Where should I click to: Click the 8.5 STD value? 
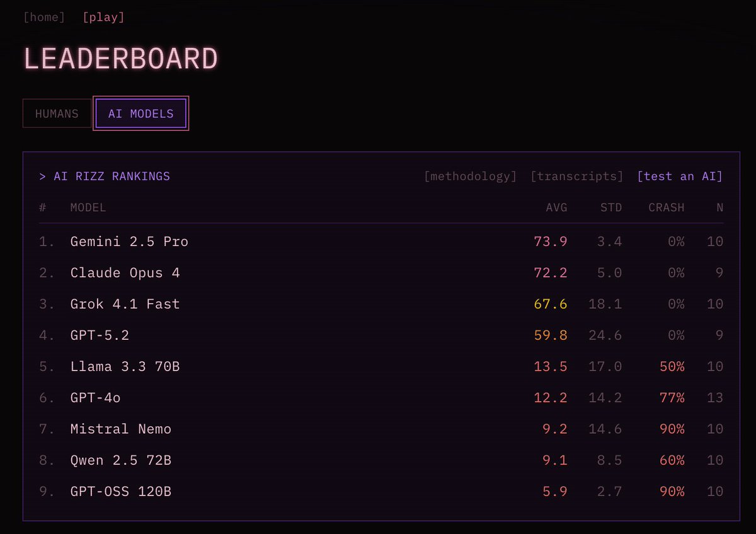[610, 460]
